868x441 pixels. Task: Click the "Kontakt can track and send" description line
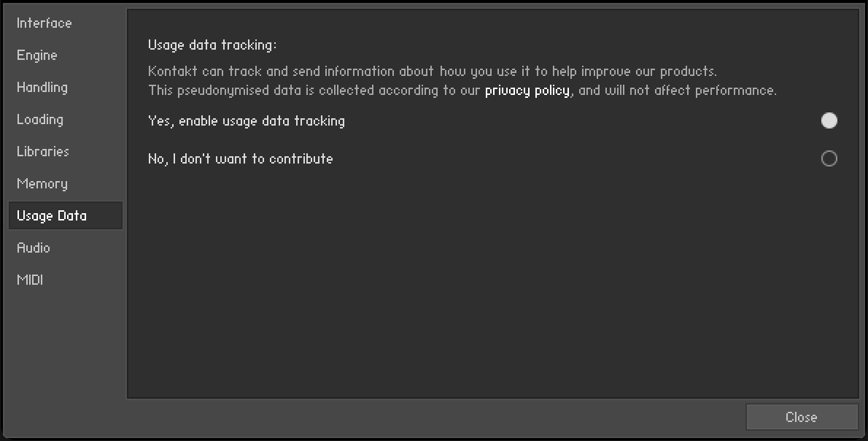tap(433, 72)
